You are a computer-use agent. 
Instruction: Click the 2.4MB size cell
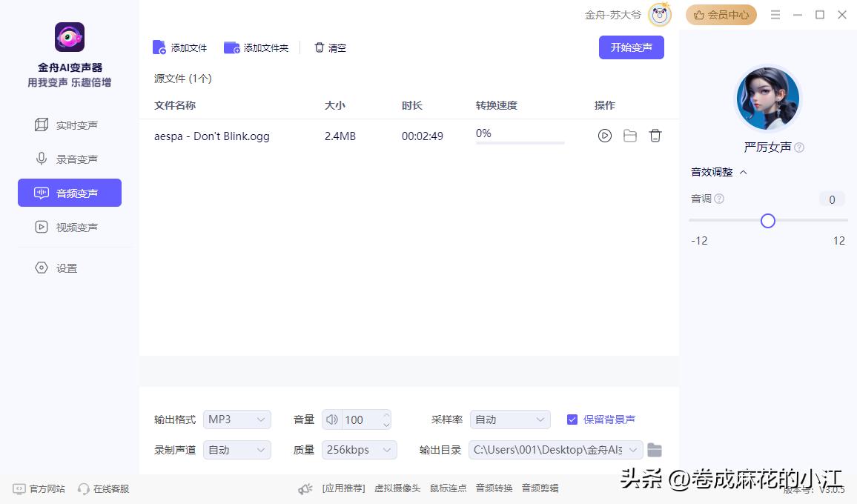point(340,136)
